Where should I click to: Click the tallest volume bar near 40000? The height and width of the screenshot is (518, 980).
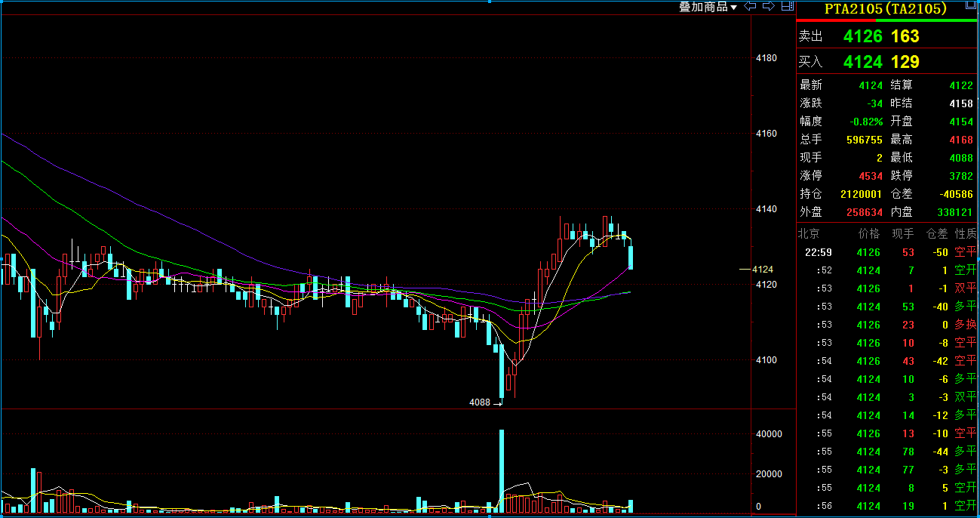(501, 471)
